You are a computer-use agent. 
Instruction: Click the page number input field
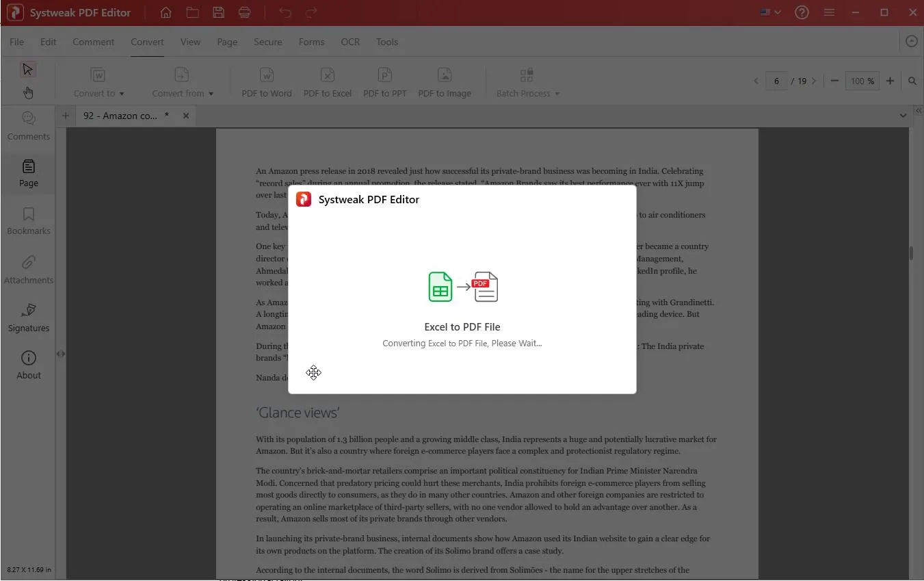[776, 81]
